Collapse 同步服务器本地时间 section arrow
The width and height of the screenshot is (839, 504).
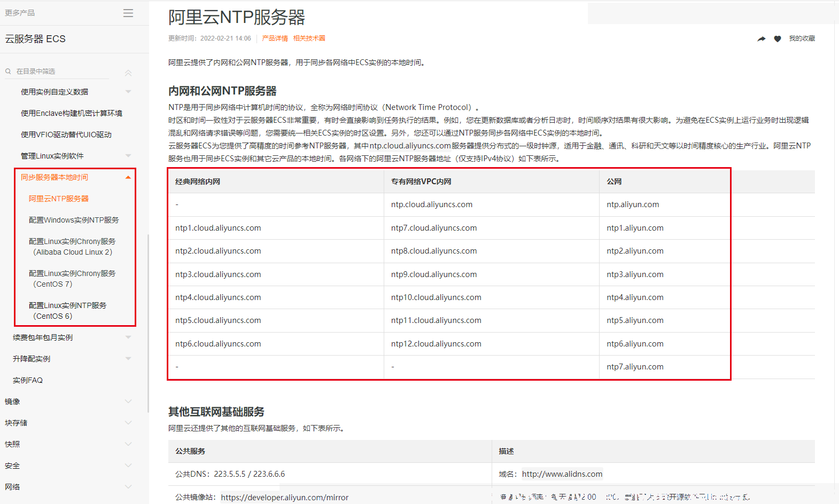(x=128, y=177)
